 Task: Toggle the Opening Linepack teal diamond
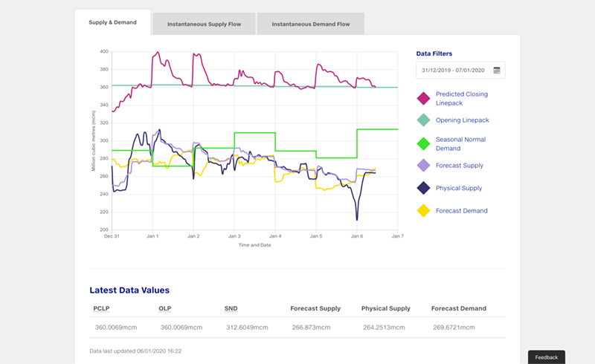click(x=423, y=120)
